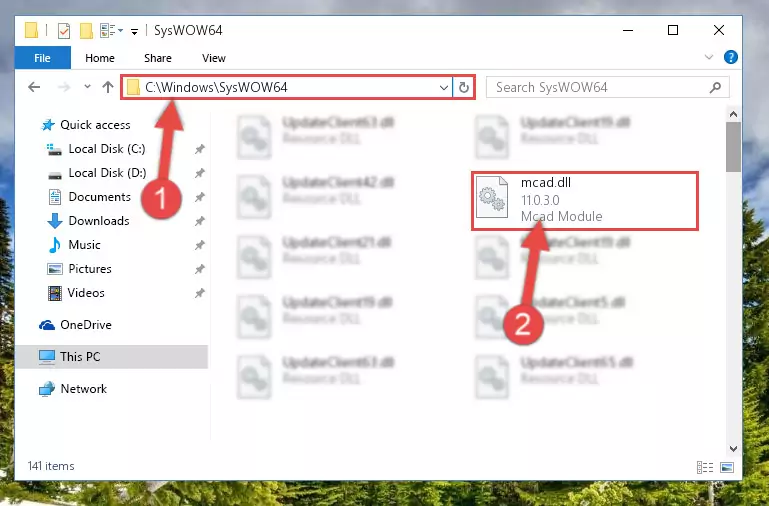Refresh the SysWOW64 folder

[x=463, y=88]
